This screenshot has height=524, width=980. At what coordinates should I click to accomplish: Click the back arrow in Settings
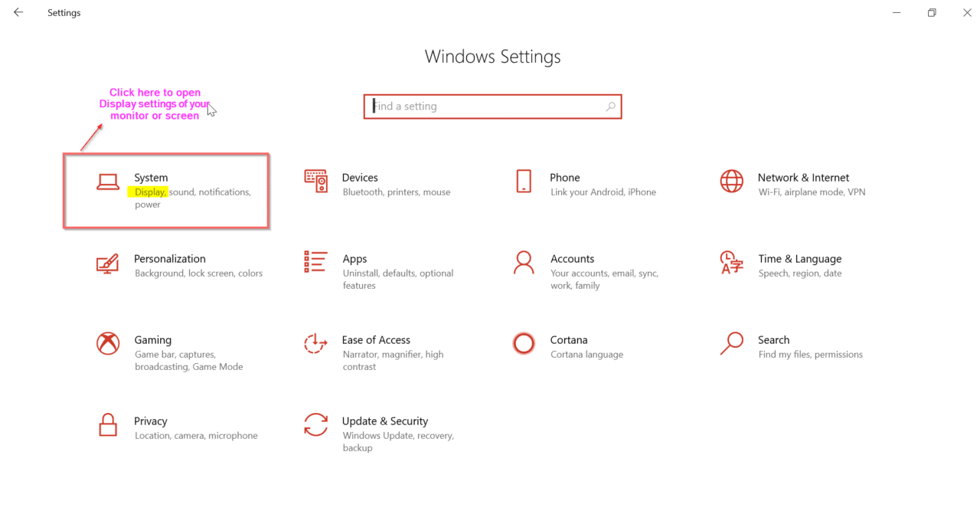tap(18, 12)
